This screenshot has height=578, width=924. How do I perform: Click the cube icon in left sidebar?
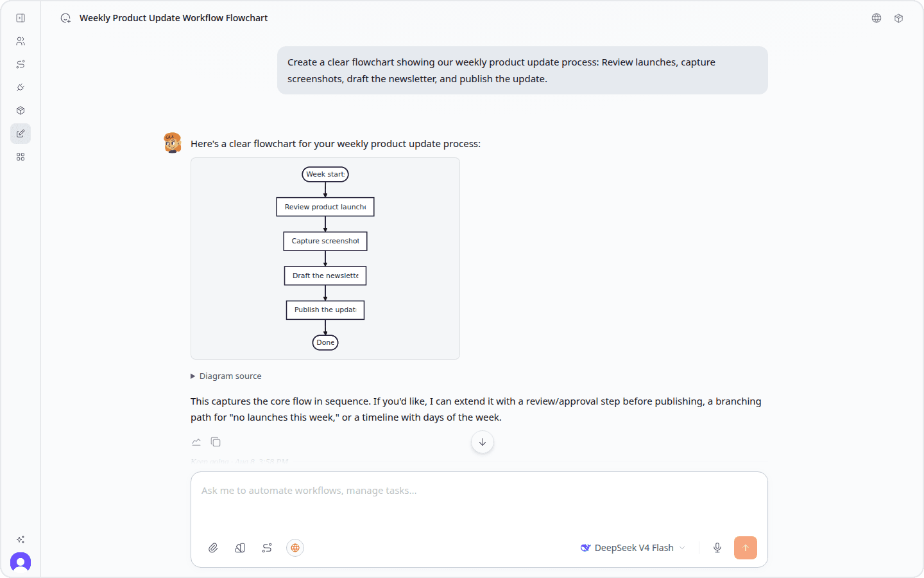pos(21,110)
